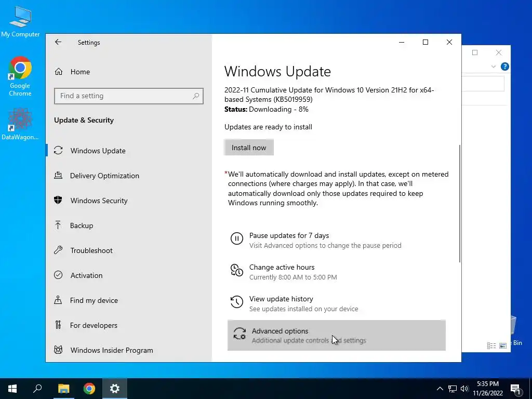Click the Settings window vertical scrollbar
532x399 pixels.
pos(460,204)
